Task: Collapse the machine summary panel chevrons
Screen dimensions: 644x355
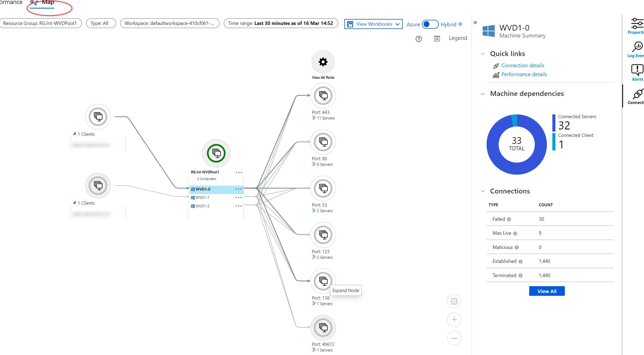Action: coord(475,23)
